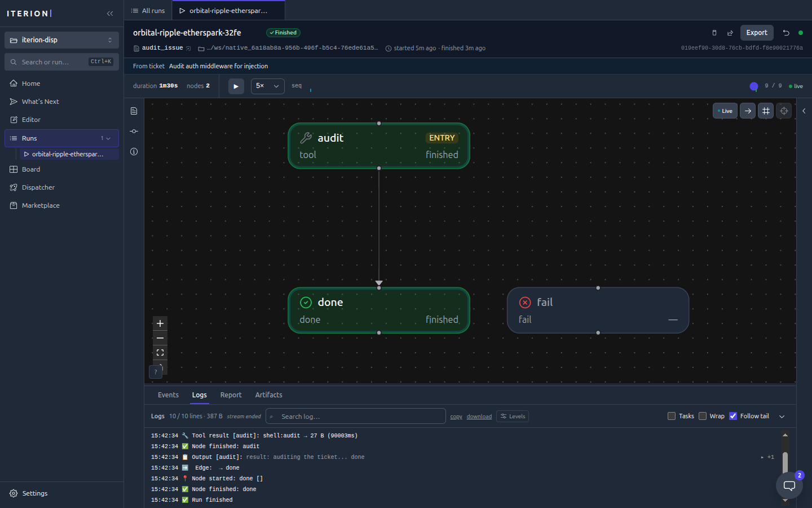This screenshot has width=812, height=508.
Task: Select the fail node on canvas
Action: [x=598, y=310]
